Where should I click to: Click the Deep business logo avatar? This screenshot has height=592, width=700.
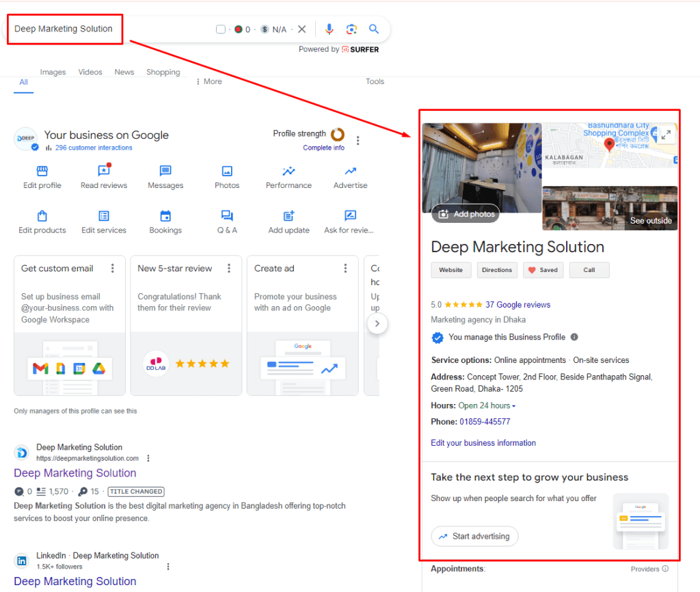[26, 139]
